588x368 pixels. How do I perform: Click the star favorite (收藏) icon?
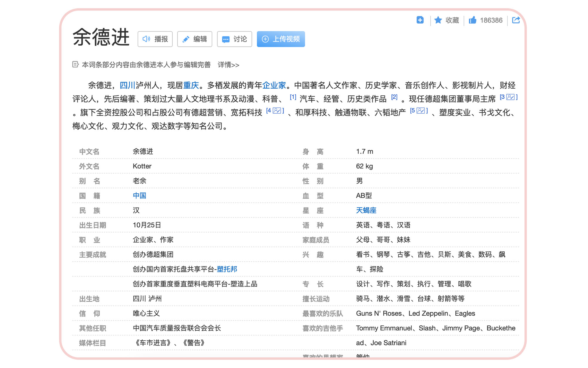(x=438, y=20)
